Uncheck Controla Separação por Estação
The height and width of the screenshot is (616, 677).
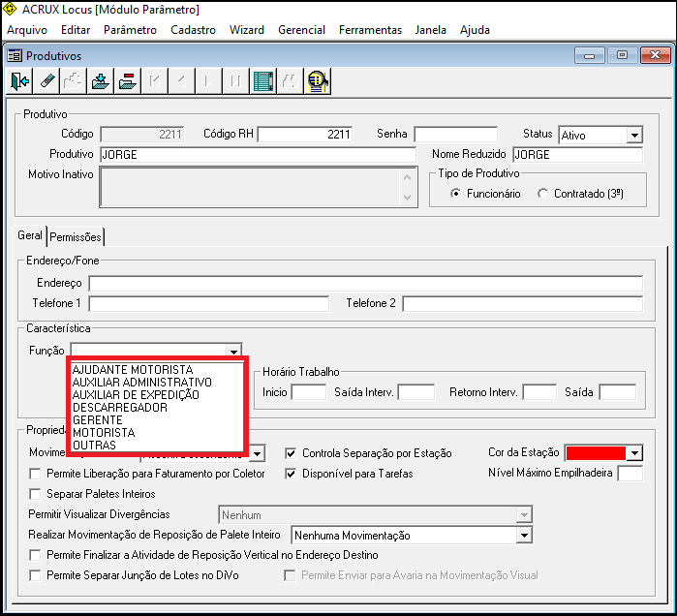coord(291,453)
